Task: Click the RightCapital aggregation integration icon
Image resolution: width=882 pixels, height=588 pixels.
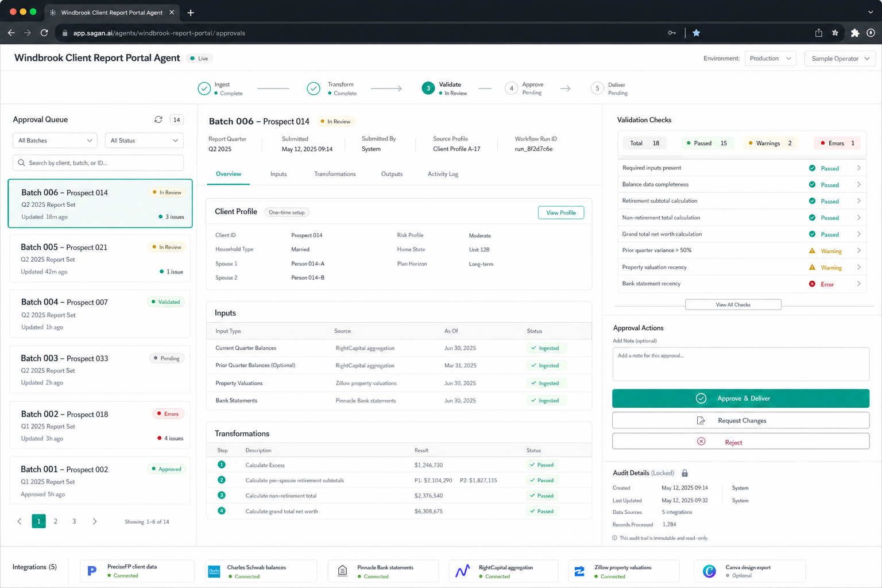Action: [463, 571]
